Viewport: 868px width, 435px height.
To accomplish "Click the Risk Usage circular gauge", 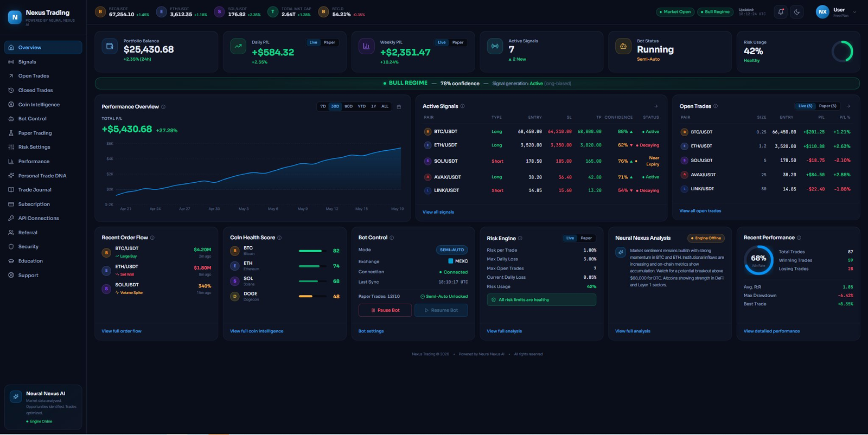I will 842,52.
